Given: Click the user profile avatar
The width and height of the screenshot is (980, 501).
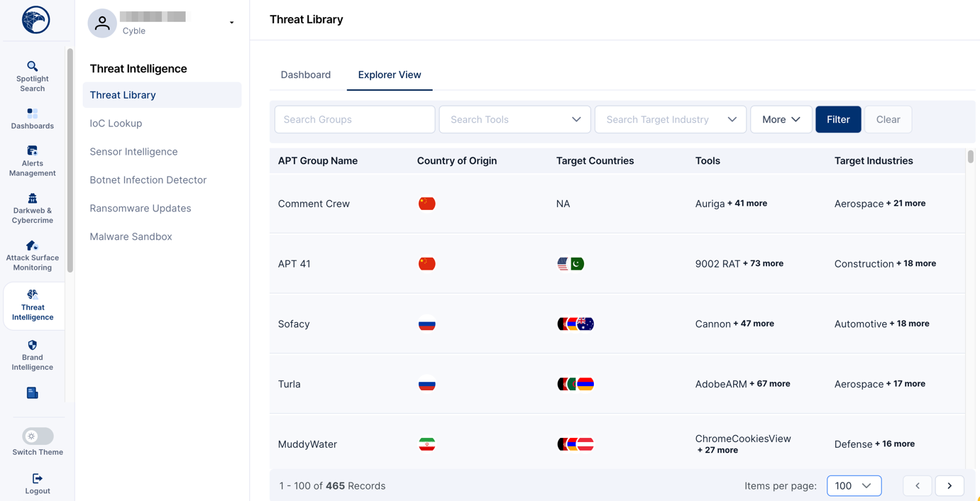Looking at the screenshot, I should (x=102, y=23).
